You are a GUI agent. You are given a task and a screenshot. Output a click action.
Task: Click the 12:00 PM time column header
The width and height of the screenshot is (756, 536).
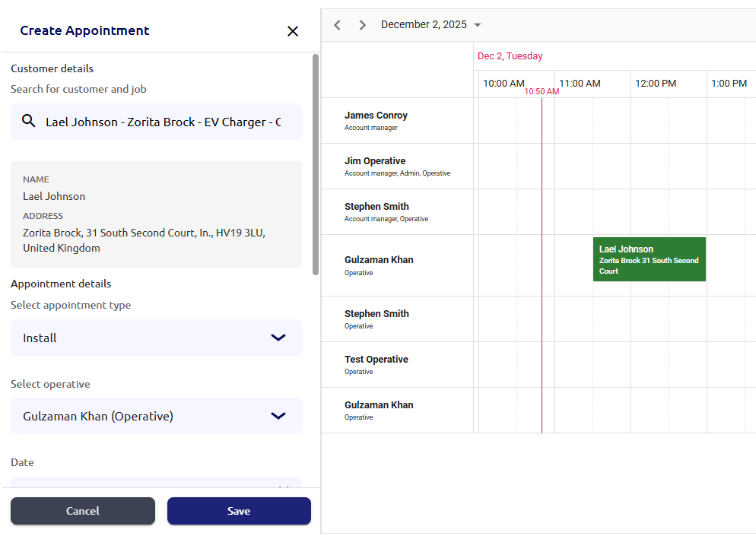coord(656,84)
